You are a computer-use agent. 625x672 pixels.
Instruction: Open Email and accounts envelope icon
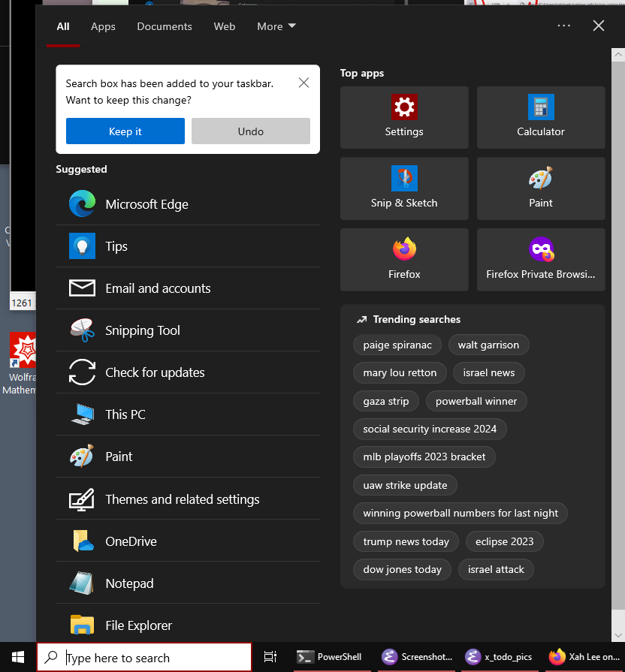[82, 288]
